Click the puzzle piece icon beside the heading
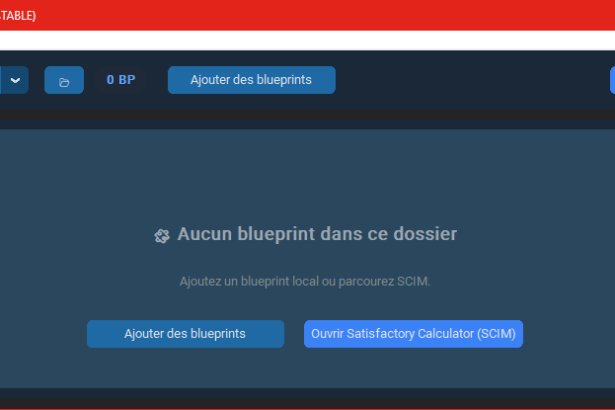Viewport: 615px width, 410px height. (x=162, y=236)
